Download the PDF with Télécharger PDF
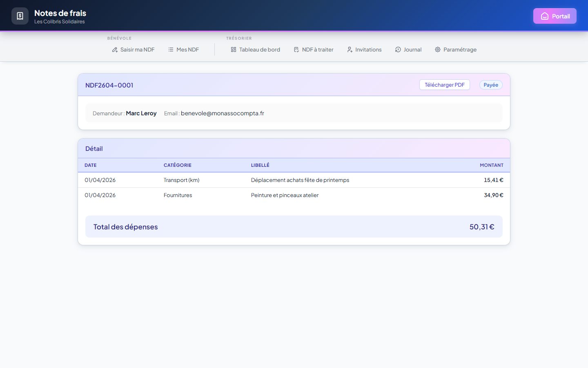 445,85
